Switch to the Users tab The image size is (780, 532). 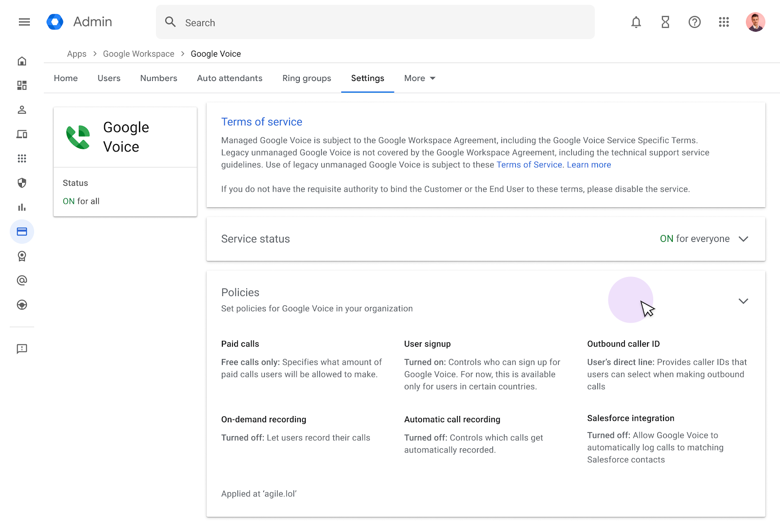pyautogui.click(x=109, y=78)
